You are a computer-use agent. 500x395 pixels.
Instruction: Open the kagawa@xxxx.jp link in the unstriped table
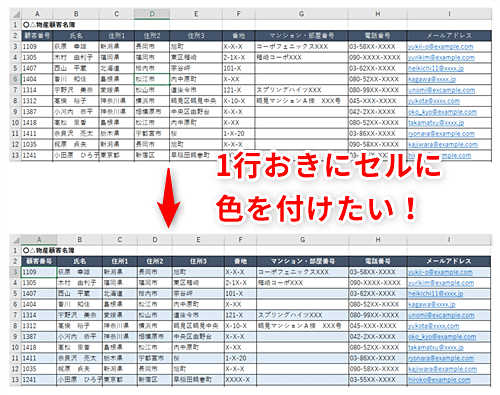tap(432, 79)
